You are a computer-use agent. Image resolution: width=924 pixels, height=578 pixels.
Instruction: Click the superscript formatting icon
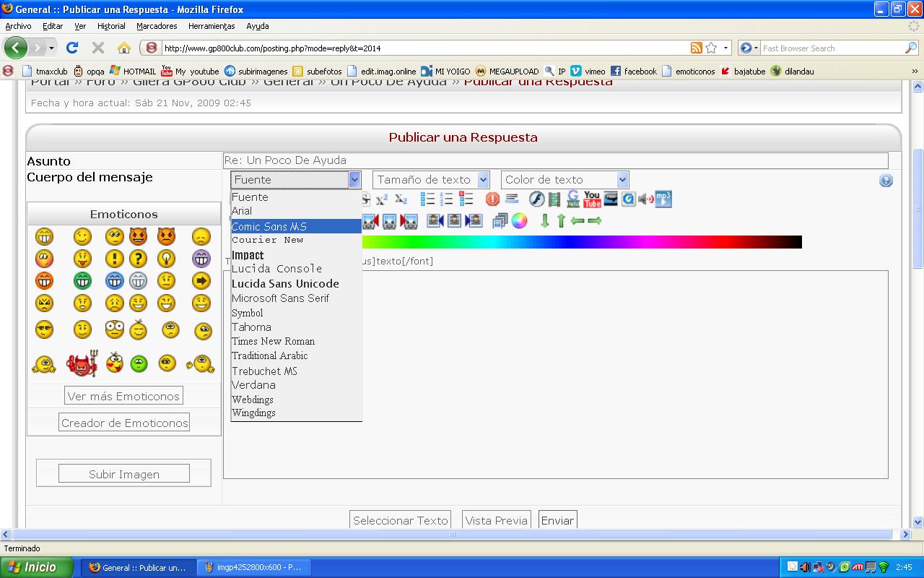[x=382, y=199]
